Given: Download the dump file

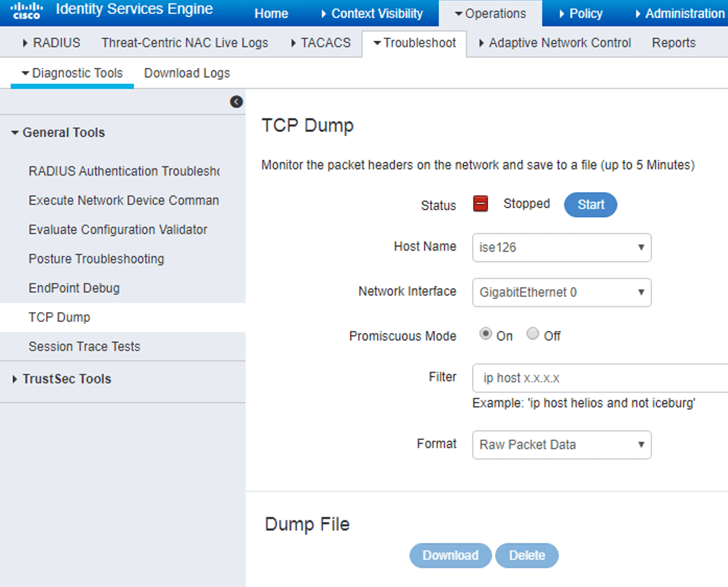Looking at the screenshot, I should pos(450,555).
